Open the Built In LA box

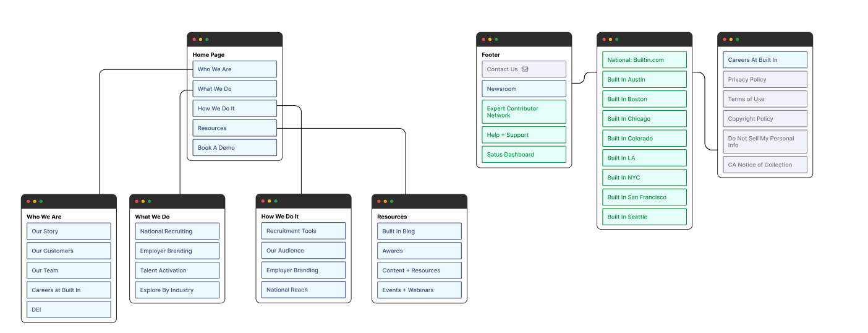[x=645, y=158]
